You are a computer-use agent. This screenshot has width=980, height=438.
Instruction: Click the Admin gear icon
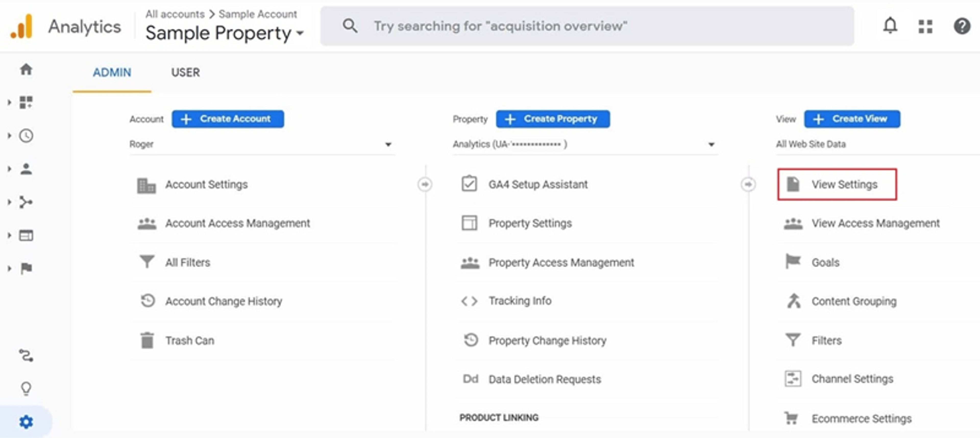click(x=26, y=422)
